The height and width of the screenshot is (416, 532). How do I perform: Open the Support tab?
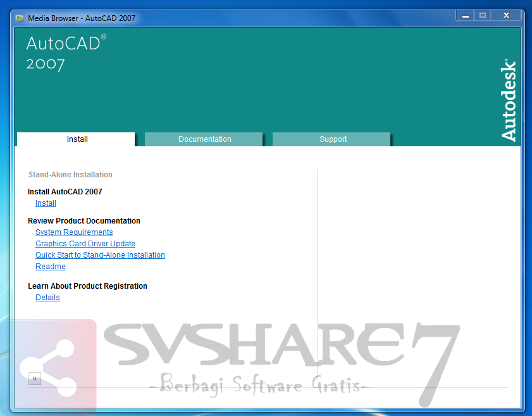click(x=332, y=139)
